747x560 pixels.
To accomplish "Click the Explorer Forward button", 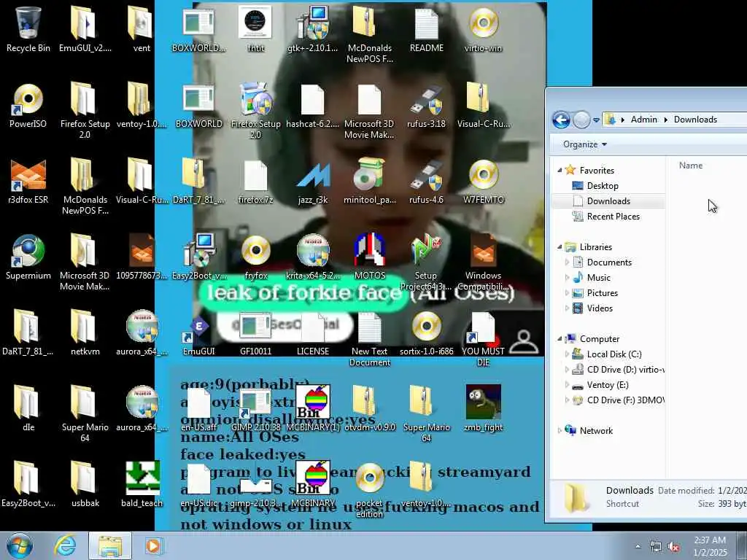I will tap(581, 120).
